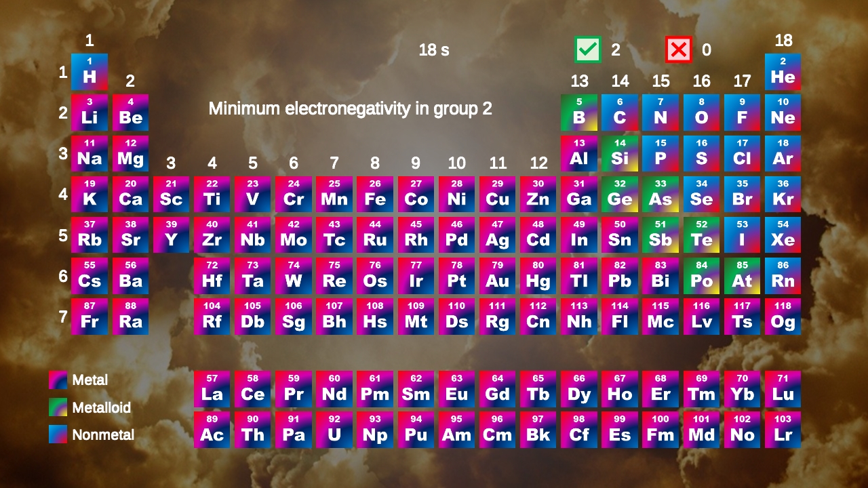Choose the Barium (Ba) tile

click(130, 276)
